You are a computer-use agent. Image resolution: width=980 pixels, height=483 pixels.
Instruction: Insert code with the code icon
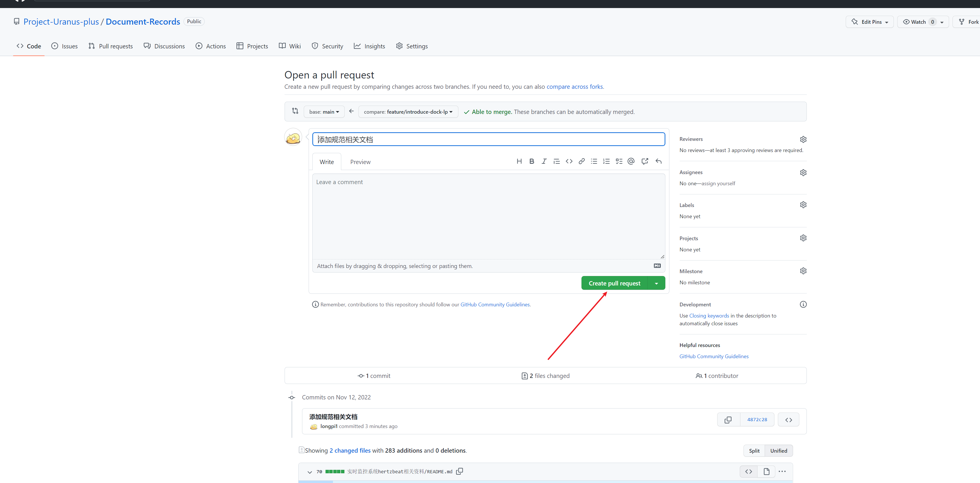569,161
